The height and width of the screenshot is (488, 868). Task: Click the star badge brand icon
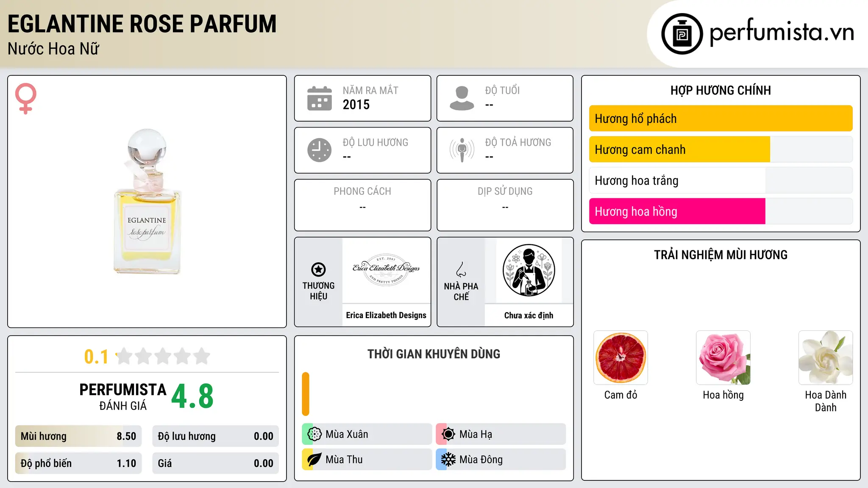coord(318,269)
